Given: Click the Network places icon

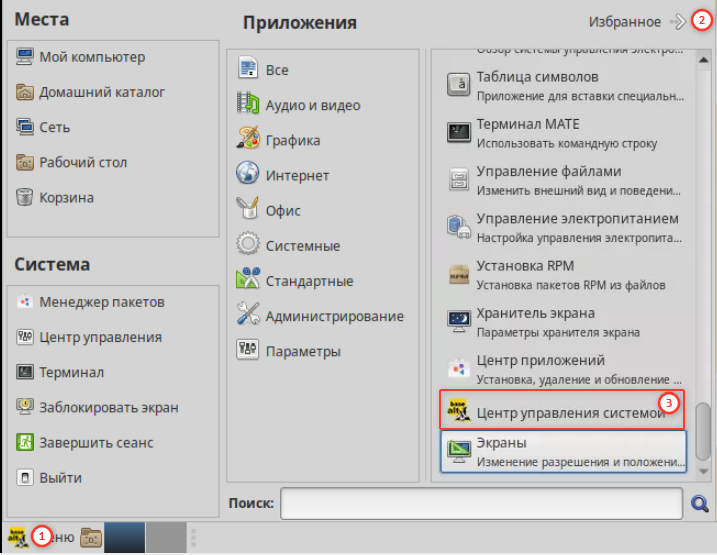Looking at the screenshot, I should [24, 127].
